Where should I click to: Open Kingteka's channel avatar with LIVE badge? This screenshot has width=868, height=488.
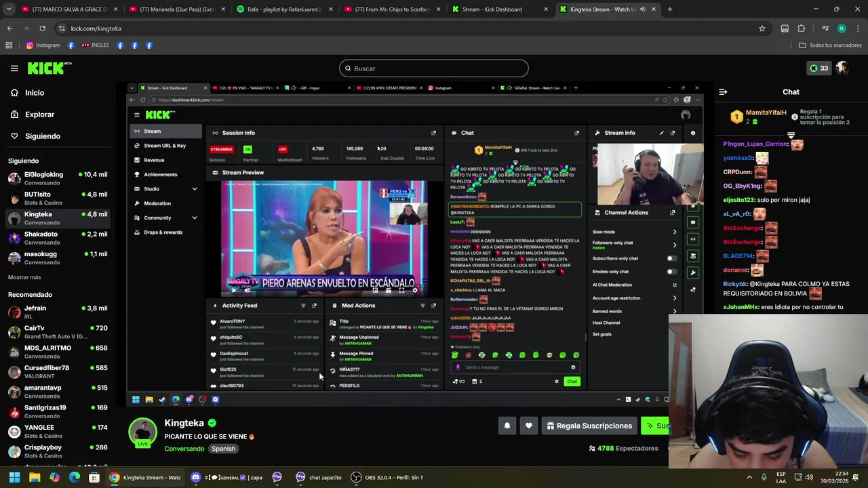click(142, 432)
